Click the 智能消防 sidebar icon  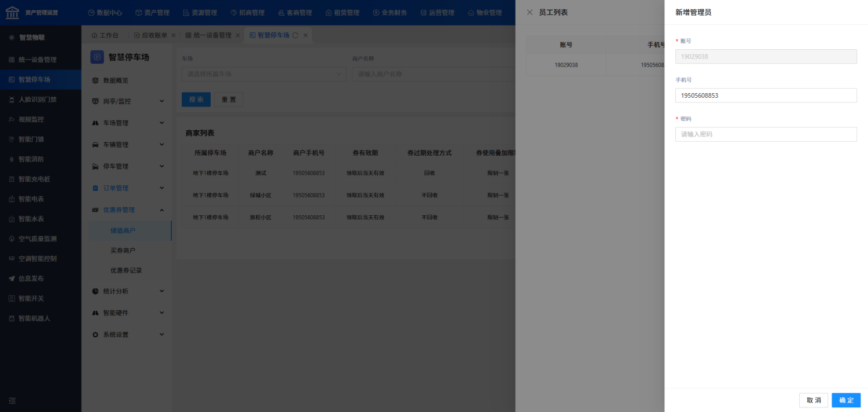point(12,159)
